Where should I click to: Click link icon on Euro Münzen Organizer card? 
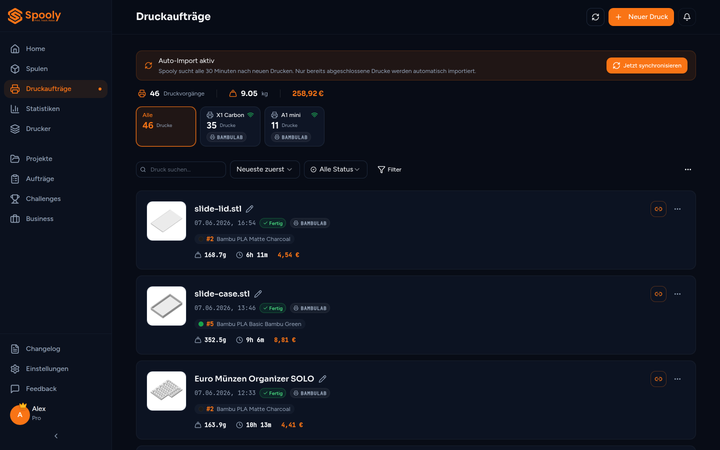(x=658, y=379)
